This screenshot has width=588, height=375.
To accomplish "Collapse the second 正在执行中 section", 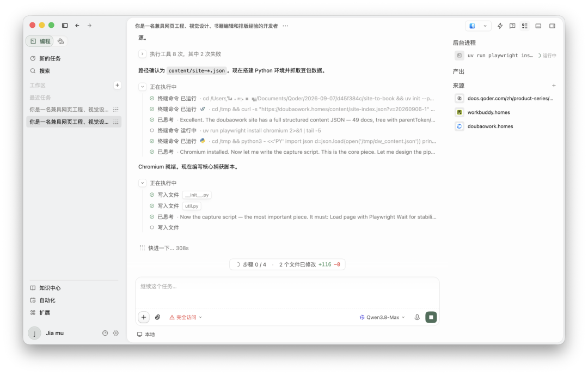I will (142, 183).
